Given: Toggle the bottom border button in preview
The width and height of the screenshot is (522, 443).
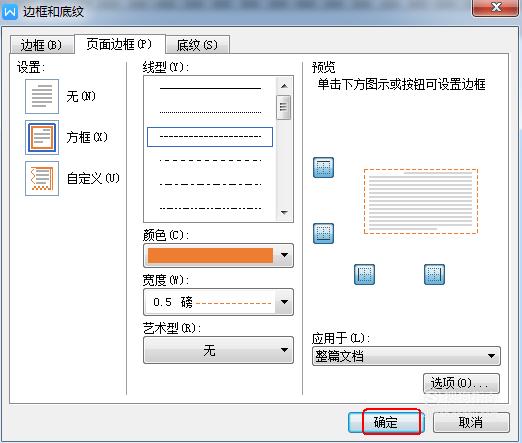Looking at the screenshot, I should coord(323,233).
